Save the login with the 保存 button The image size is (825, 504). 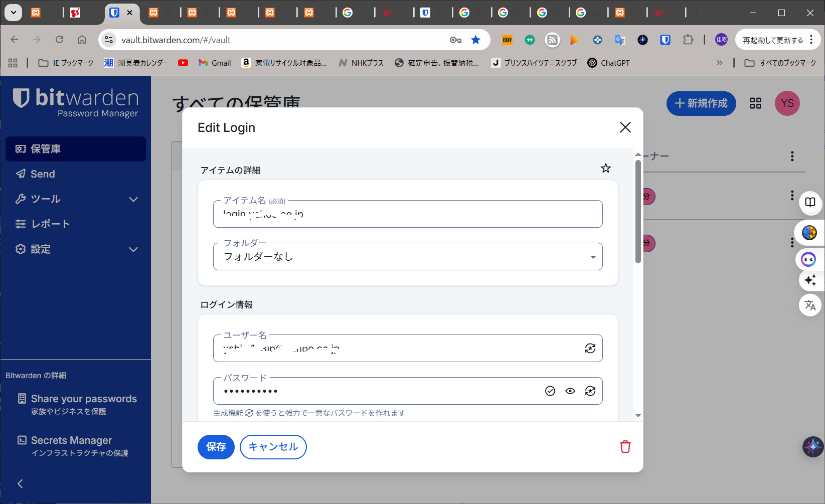216,447
